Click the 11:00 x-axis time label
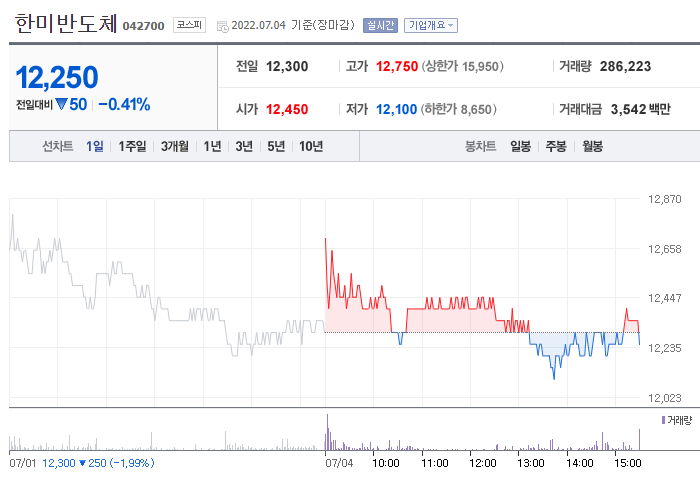700x480 pixels. pos(435,463)
